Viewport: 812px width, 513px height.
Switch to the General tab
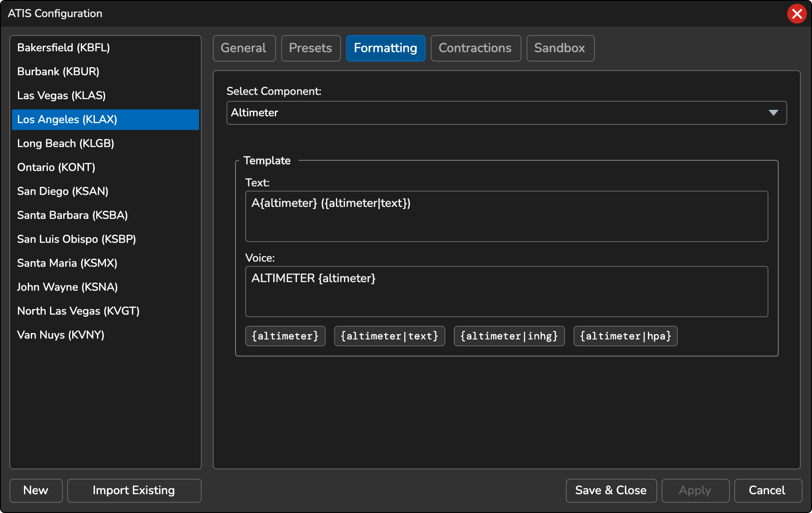click(x=244, y=48)
